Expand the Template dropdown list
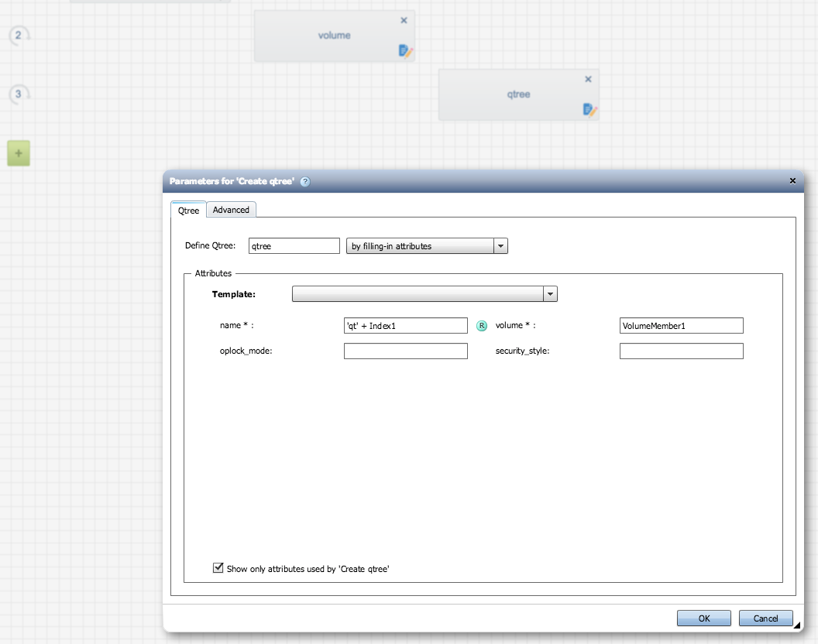The width and height of the screenshot is (818, 644). point(550,294)
